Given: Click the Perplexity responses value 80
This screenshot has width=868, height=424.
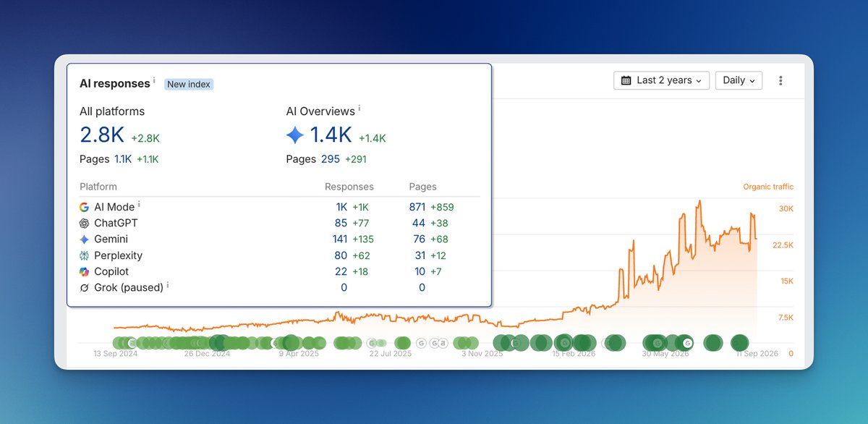Looking at the screenshot, I should (x=341, y=255).
